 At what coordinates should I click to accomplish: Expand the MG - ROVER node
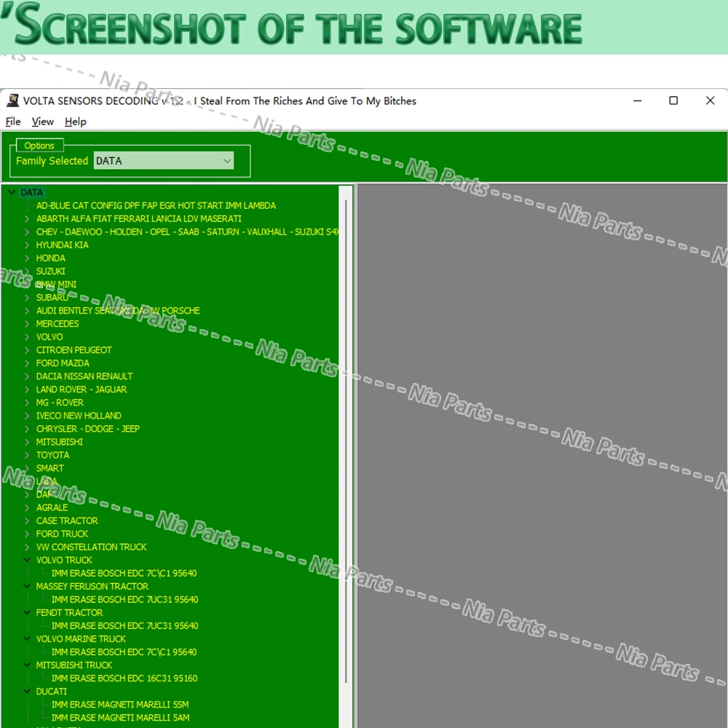(x=27, y=403)
